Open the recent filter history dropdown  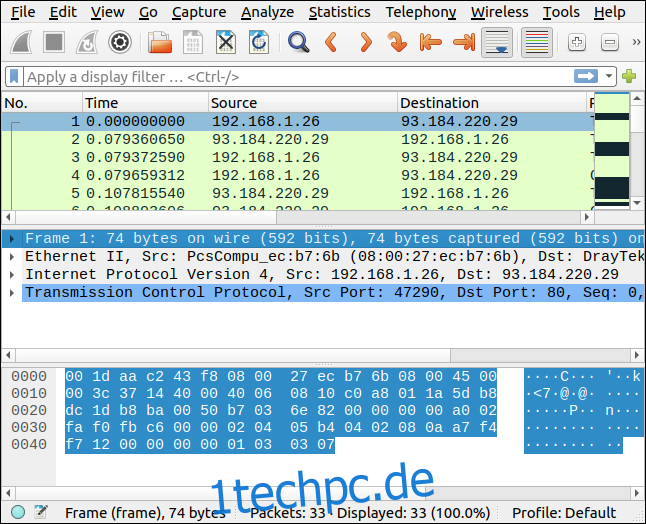[608, 76]
